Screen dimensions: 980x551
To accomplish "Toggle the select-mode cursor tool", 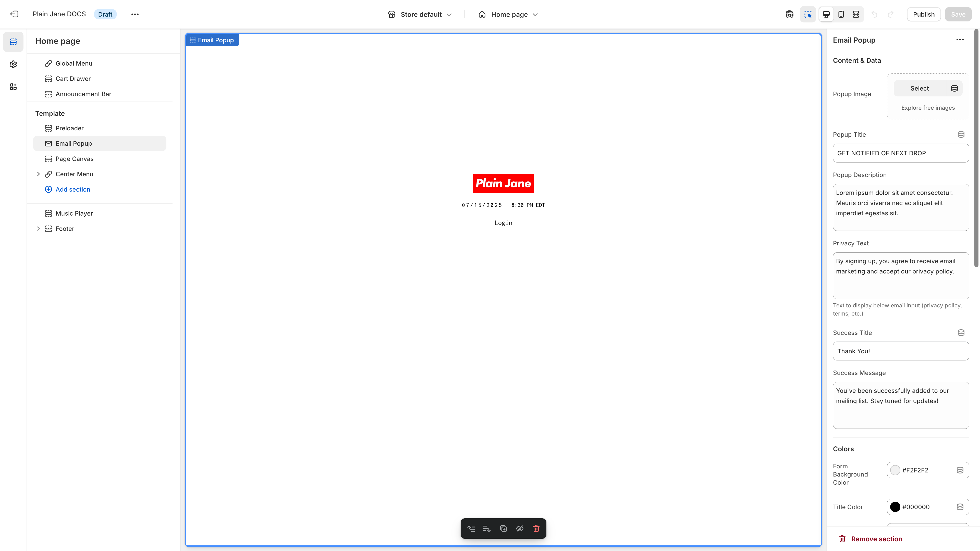I will [x=808, y=14].
